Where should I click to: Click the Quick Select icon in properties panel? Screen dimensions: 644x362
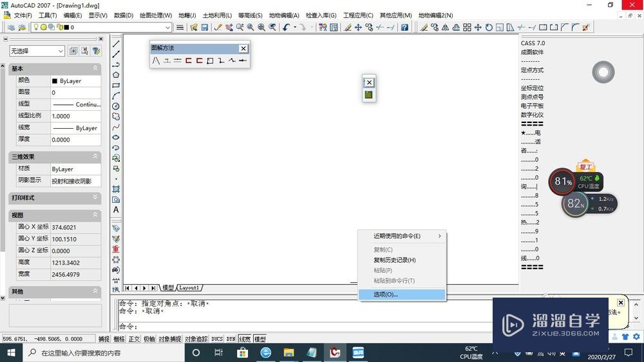(96, 50)
